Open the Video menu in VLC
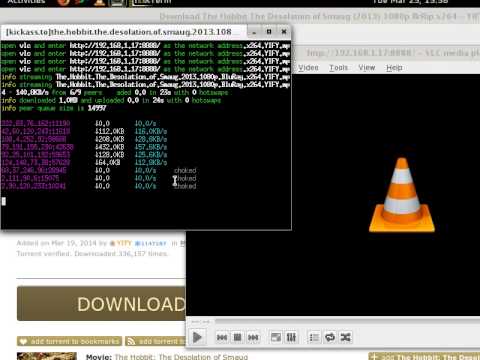The height and width of the screenshot is (360, 480). click(x=308, y=68)
